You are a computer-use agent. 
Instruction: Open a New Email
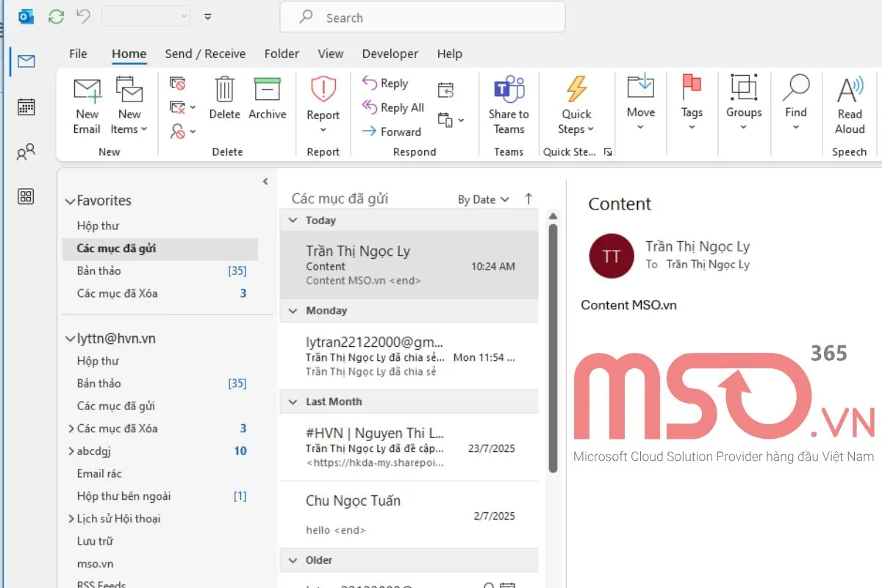86,106
